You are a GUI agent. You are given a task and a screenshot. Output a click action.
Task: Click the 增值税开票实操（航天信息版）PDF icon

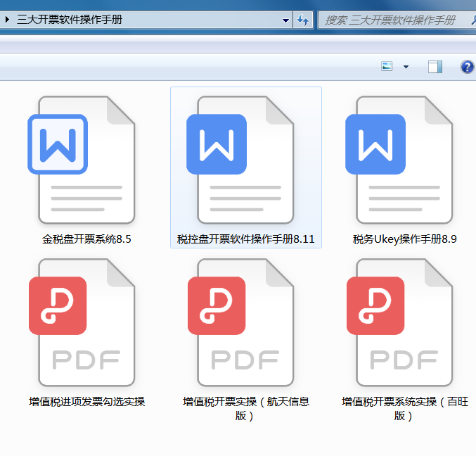point(245,322)
